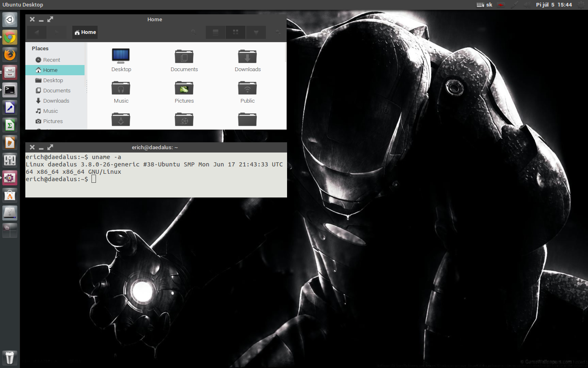Viewport: 588px width, 368px height.
Task: Launch LibreOffice Writer from the dock
Action: pos(10,108)
